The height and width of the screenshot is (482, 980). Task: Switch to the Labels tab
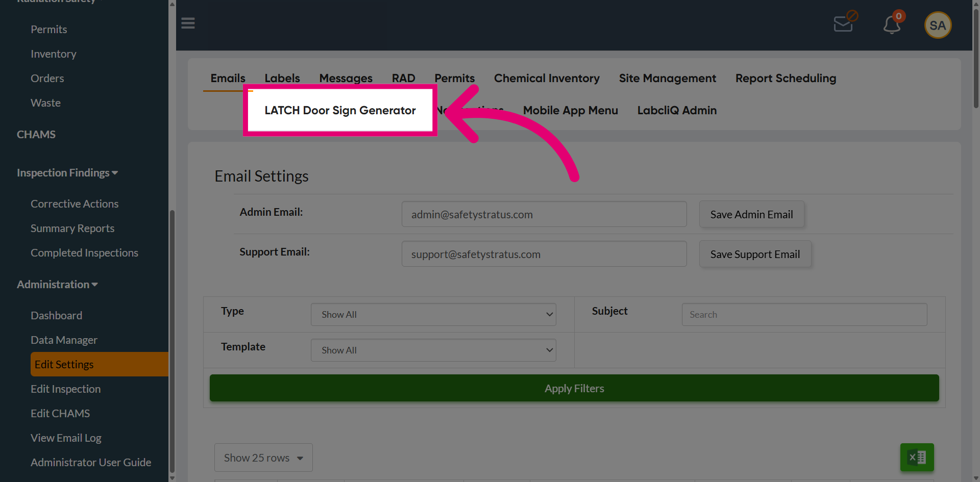(x=282, y=78)
